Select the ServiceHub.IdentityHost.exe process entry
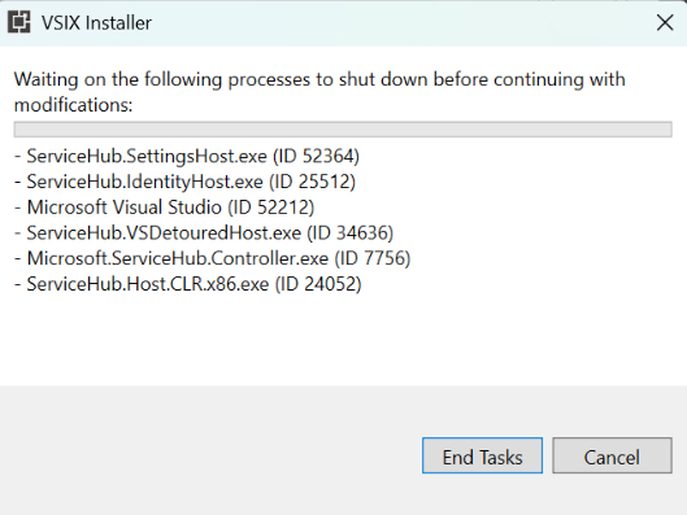This screenshot has height=515, width=687. (x=185, y=182)
